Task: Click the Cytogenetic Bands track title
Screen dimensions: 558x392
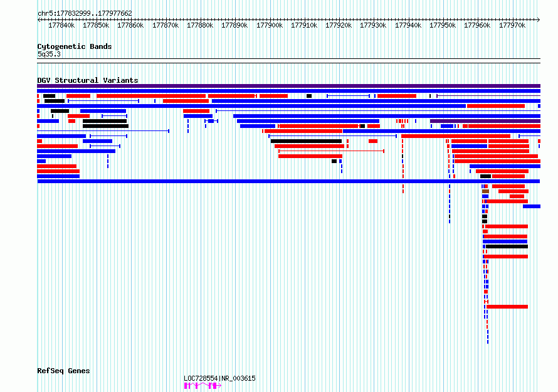Action: [75, 46]
